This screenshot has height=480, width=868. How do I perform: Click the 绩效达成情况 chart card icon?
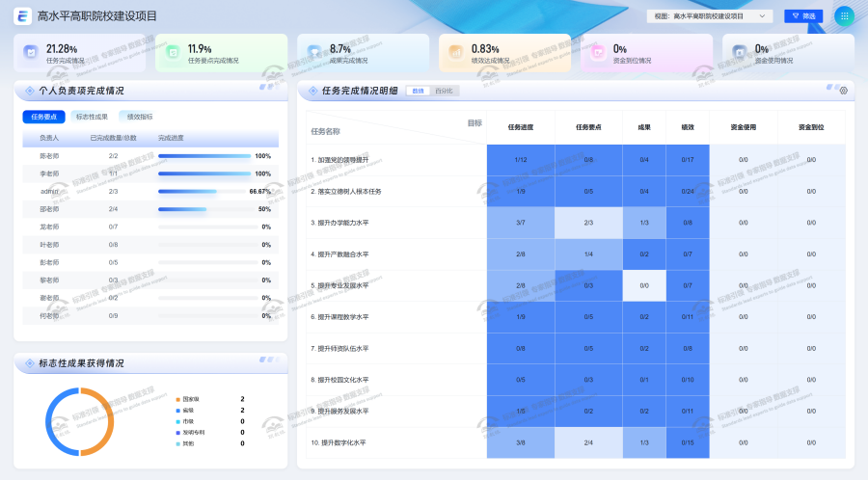(x=456, y=53)
